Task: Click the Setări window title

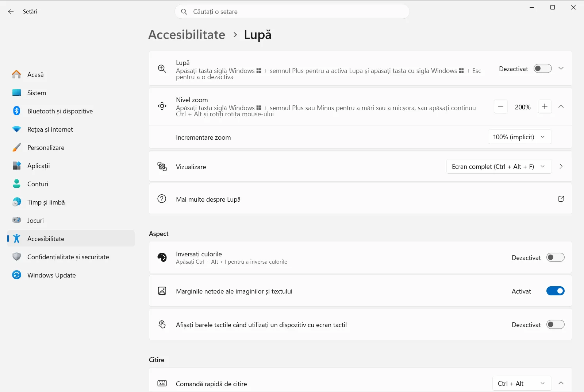Action: coord(30,12)
